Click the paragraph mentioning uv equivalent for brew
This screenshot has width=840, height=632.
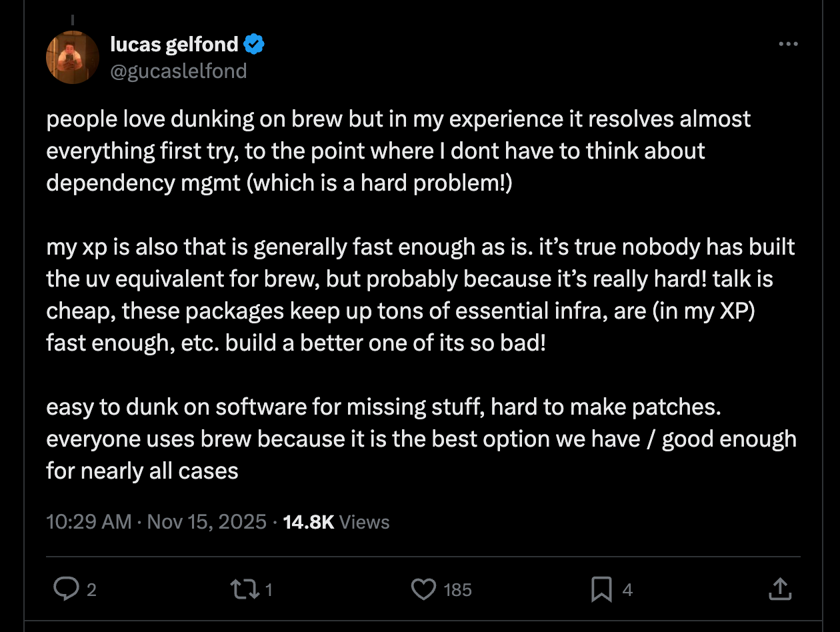(x=421, y=295)
